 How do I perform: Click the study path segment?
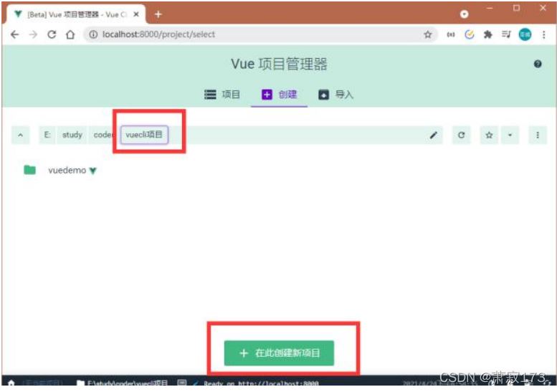click(x=72, y=135)
